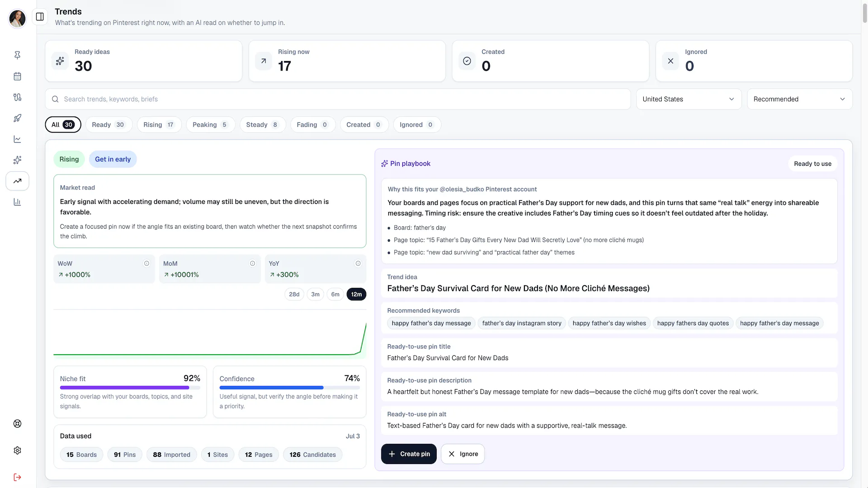
Task: Click the Ignore button
Action: pyautogui.click(x=462, y=454)
